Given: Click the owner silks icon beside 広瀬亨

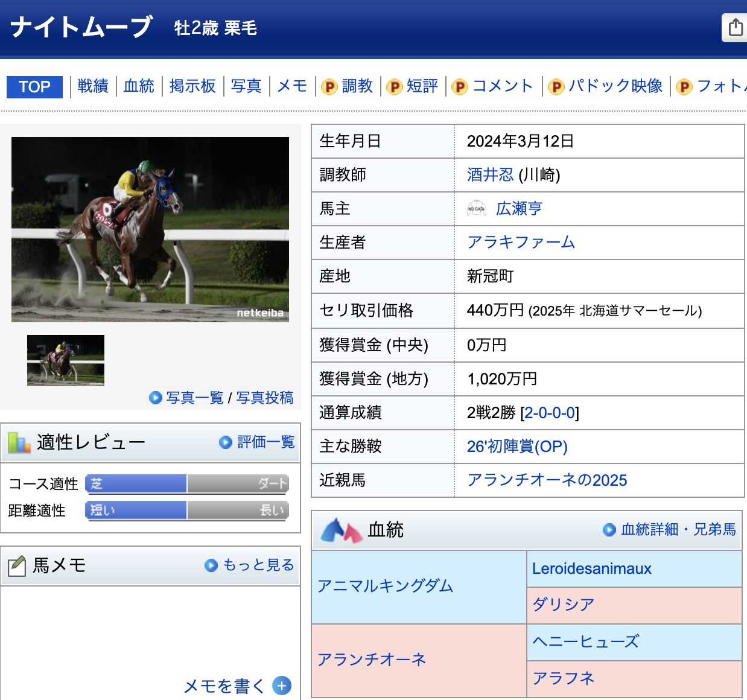Looking at the screenshot, I should 477,209.
